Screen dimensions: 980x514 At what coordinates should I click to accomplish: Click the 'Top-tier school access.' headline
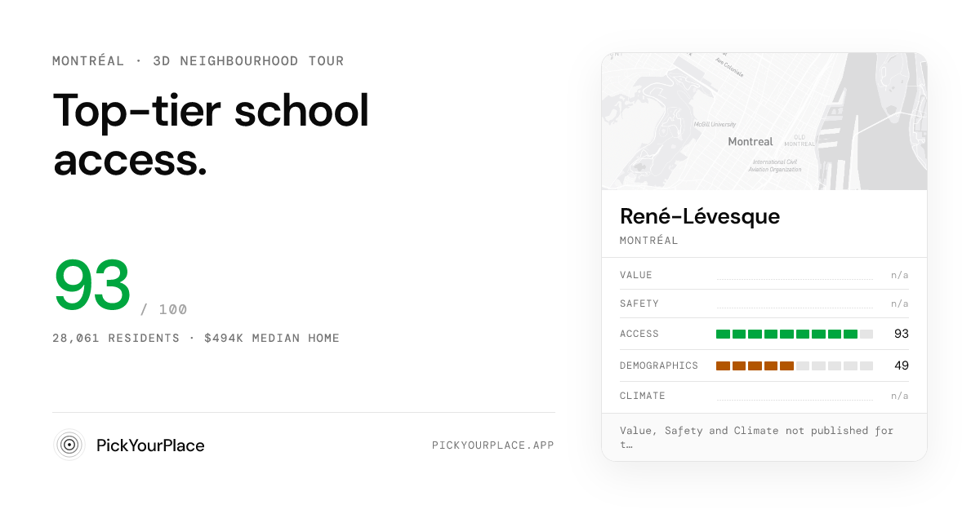point(212,135)
